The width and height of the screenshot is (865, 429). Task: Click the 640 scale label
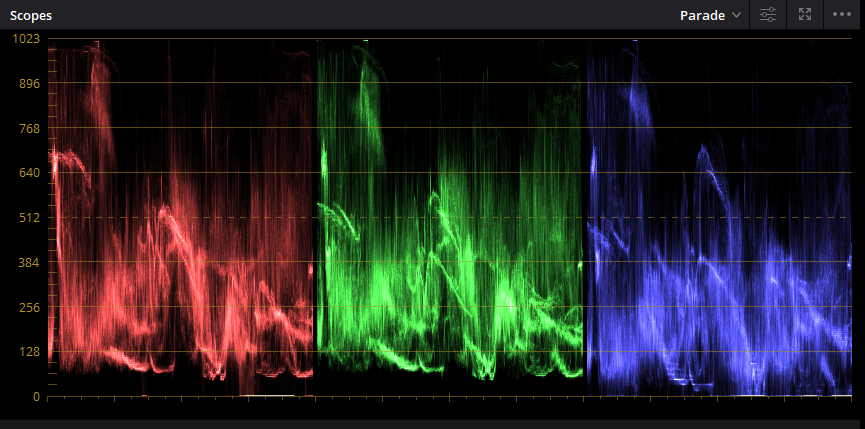[30, 173]
